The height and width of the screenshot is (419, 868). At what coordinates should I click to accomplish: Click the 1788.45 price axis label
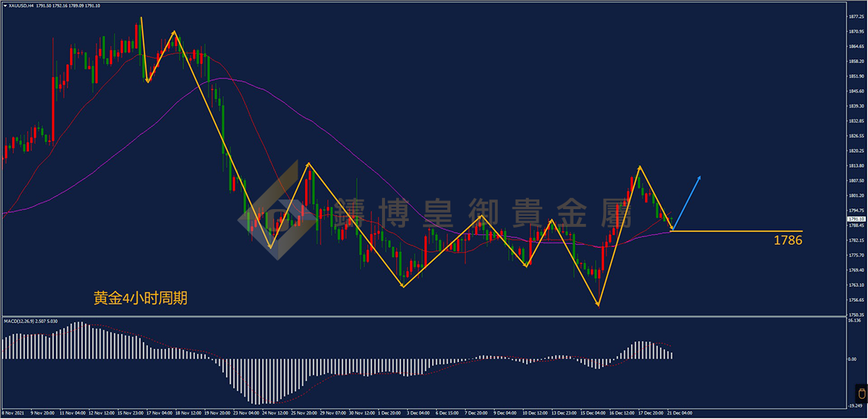[x=855, y=226]
